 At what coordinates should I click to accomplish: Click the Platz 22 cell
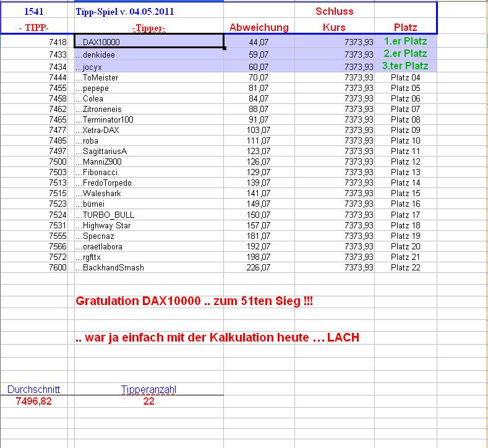(x=406, y=268)
